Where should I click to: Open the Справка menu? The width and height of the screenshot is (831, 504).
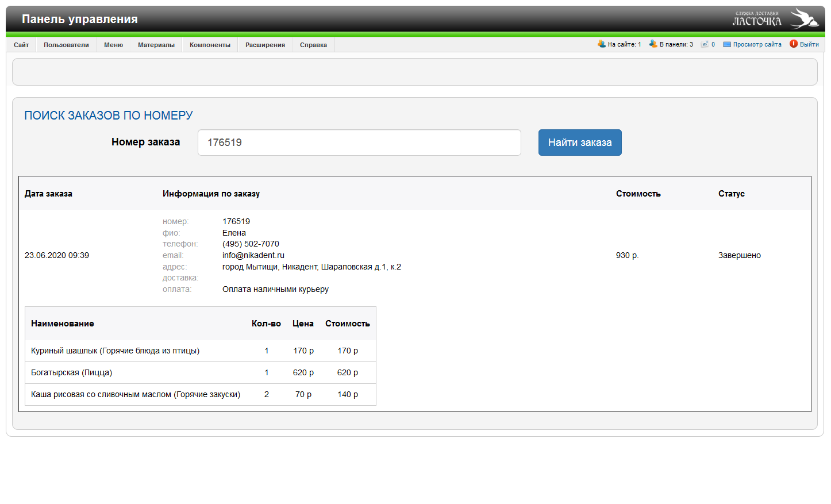click(313, 45)
